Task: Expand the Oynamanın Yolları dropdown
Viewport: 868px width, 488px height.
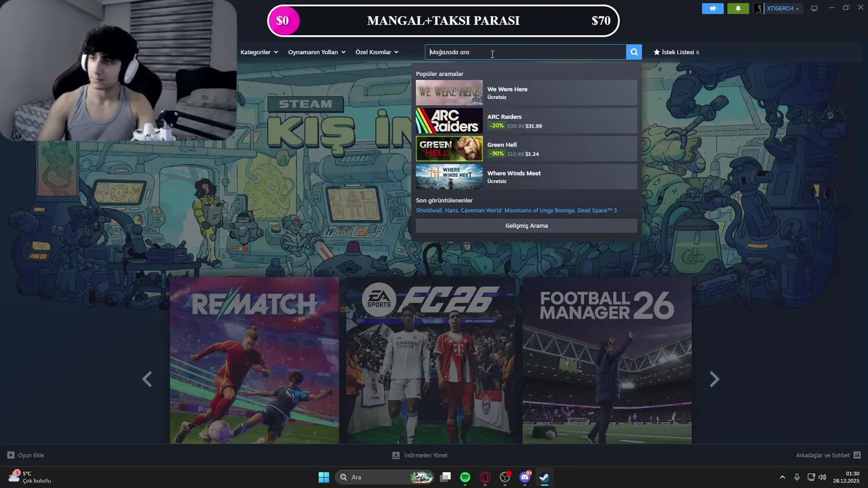Action: pyautogui.click(x=317, y=52)
